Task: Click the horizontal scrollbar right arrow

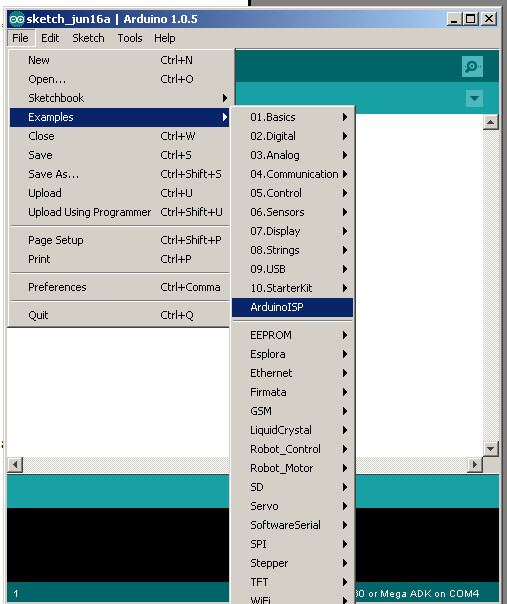Action: [x=475, y=465]
